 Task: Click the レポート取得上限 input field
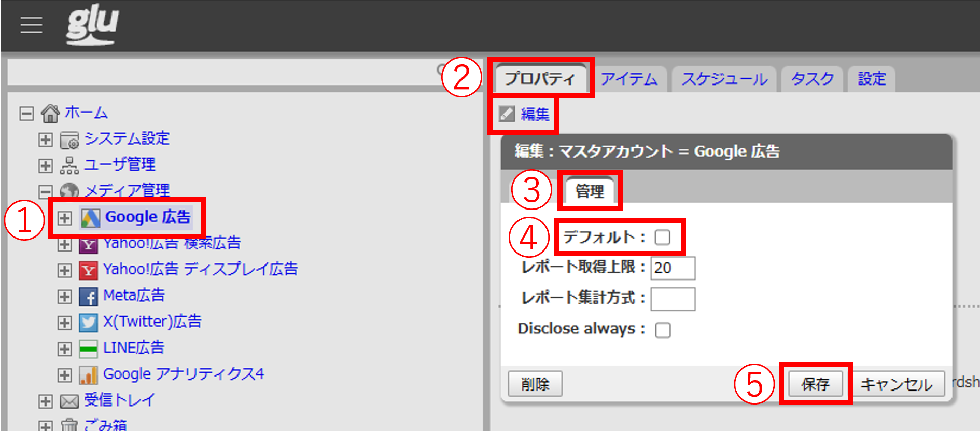[673, 268]
